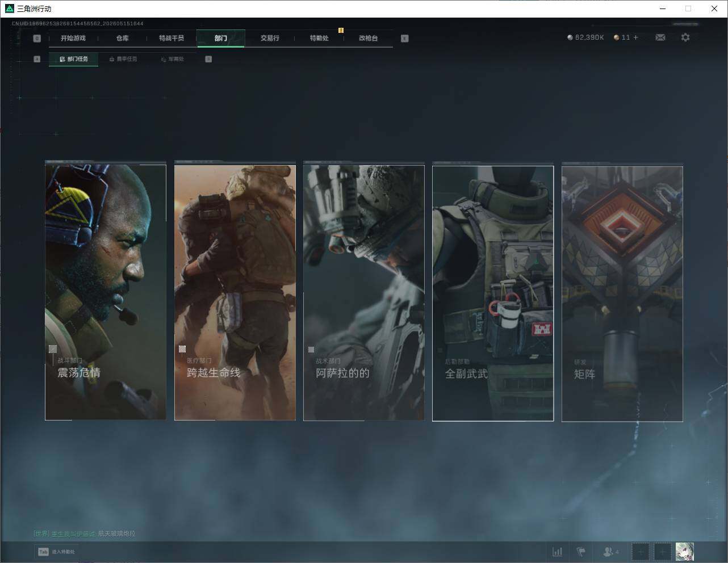
Task: Click the silver coin icon beside 62,390K
Action: click(x=570, y=37)
